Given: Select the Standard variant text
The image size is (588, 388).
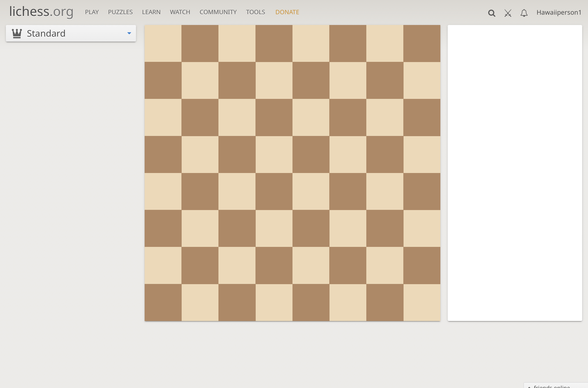Looking at the screenshot, I should (x=46, y=33).
